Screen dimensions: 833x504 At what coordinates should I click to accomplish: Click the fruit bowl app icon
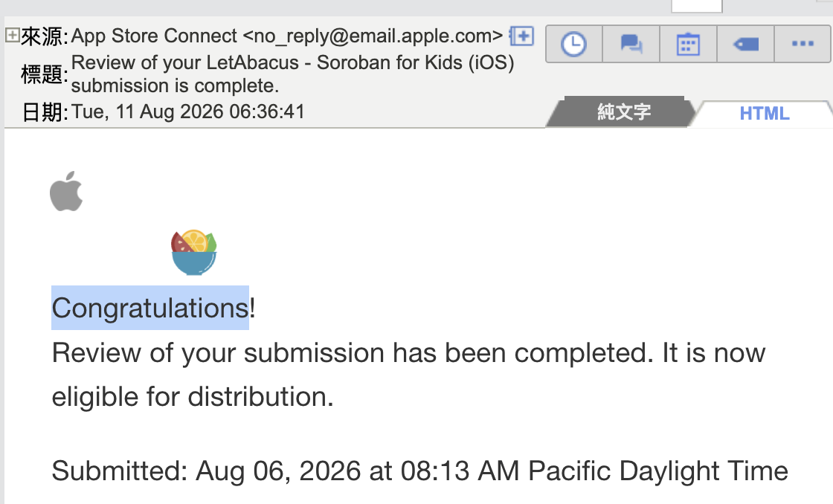(x=194, y=252)
